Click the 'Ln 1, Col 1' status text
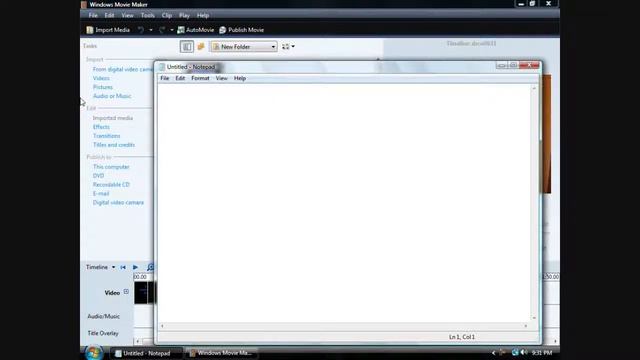Screen dimensions: 640x360 coord(462,337)
